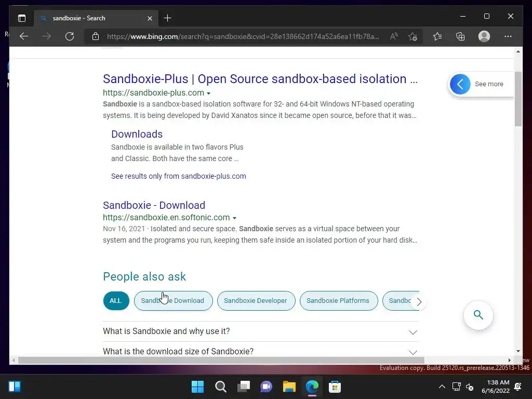This screenshot has width=532, height=399.
Task: Open Chat from the taskbar
Action: pos(267,387)
